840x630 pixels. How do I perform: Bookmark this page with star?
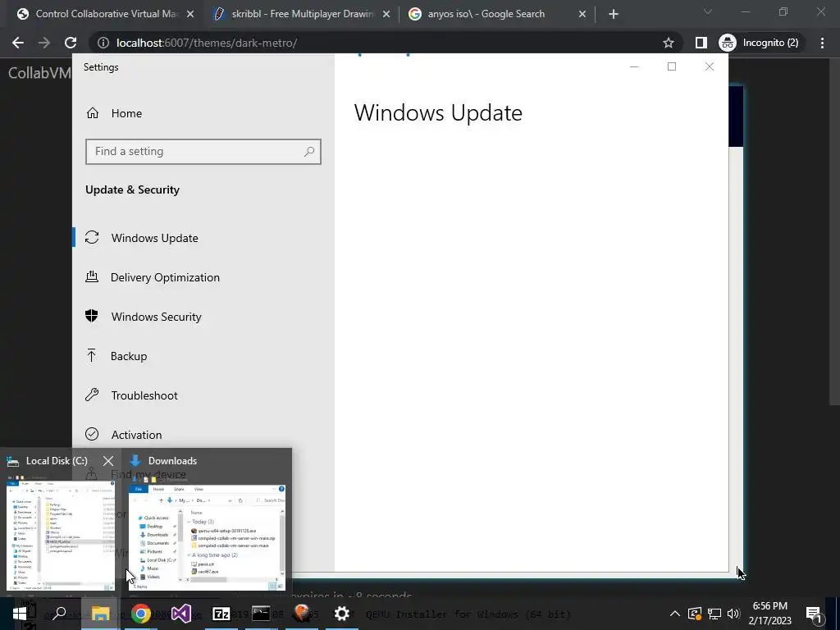tap(668, 43)
